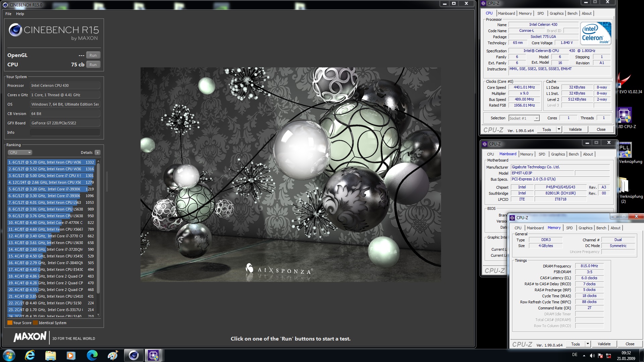644x362 pixels.
Task: Show hidden tray icons arrow
Action: click(584, 356)
